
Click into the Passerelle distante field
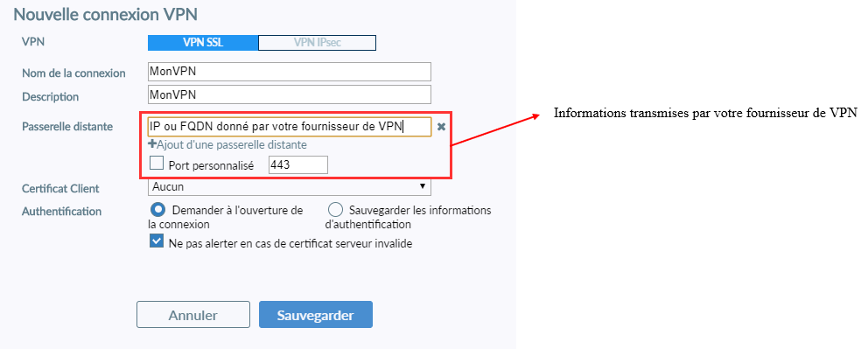pos(290,127)
